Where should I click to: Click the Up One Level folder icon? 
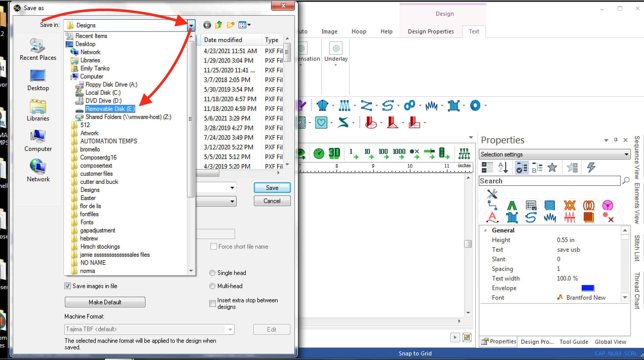pos(219,25)
